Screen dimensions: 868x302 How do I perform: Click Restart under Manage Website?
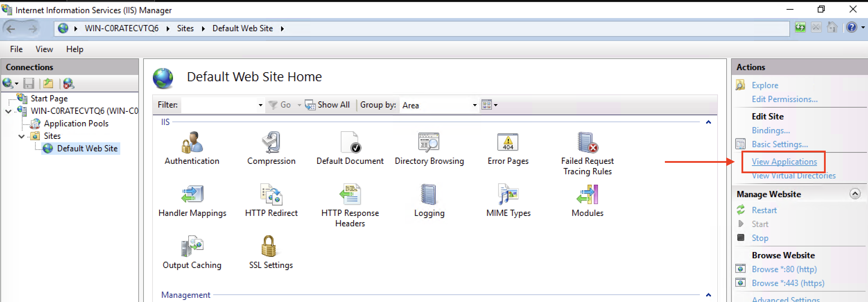(764, 210)
